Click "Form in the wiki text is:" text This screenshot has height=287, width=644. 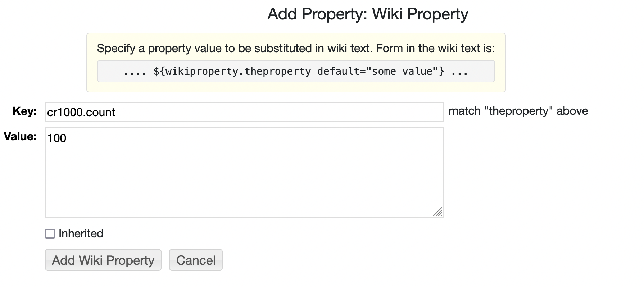[x=435, y=49]
